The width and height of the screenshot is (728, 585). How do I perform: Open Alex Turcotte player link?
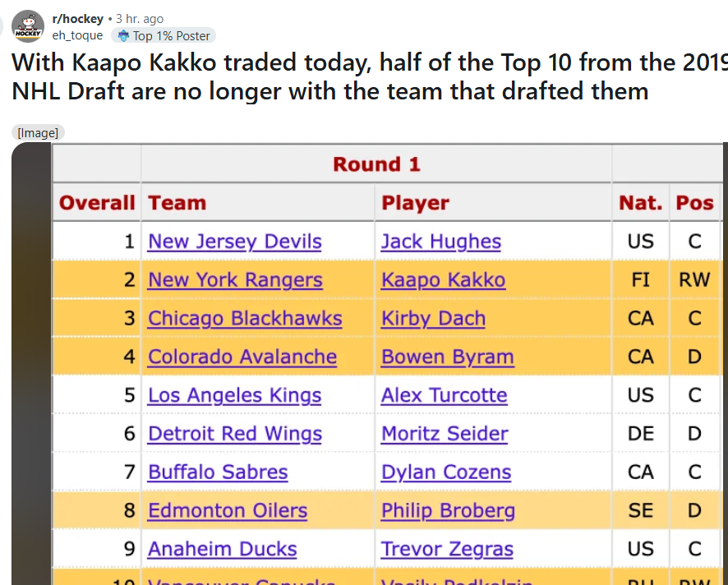pyautogui.click(x=445, y=395)
